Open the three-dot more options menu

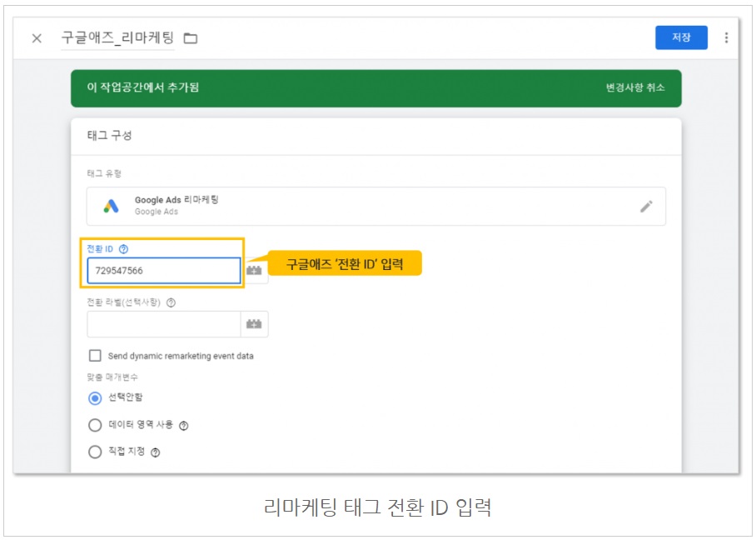pyautogui.click(x=726, y=37)
